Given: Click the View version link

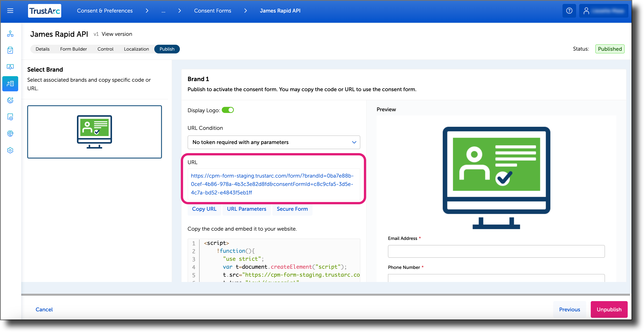Looking at the screenshot, I should (117, 34).
